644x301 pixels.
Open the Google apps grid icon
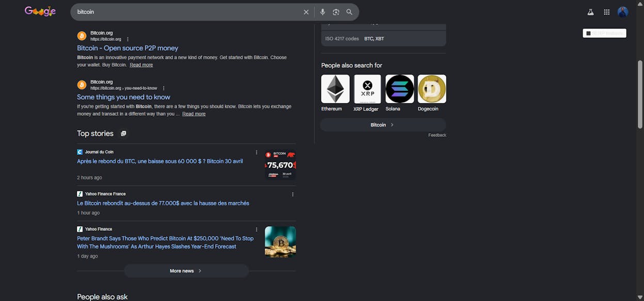(x=607, y=12)
